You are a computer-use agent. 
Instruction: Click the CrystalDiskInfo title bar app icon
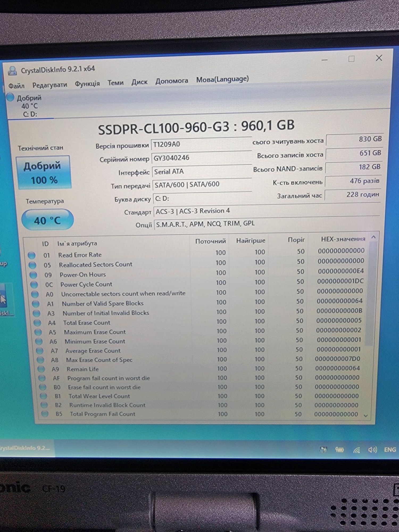coord(12,71)
